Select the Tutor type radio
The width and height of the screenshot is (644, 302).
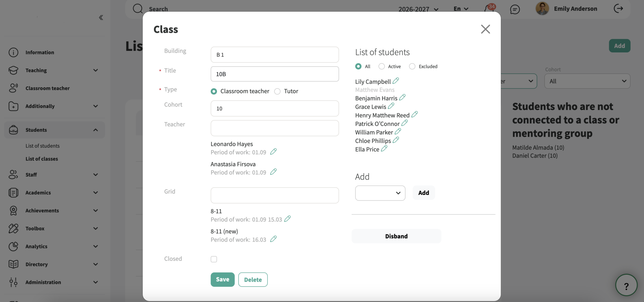(277, 91)
